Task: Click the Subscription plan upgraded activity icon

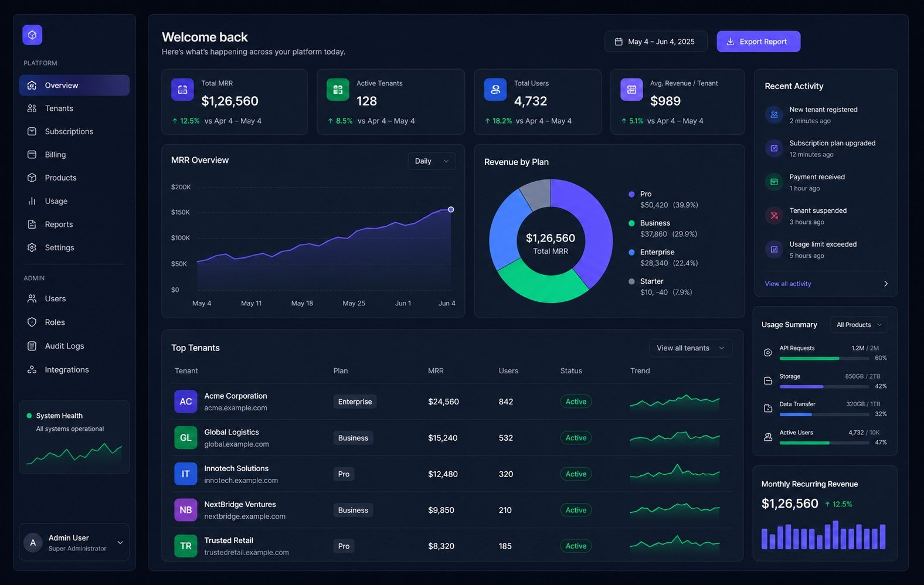Action: pos(774,148)
